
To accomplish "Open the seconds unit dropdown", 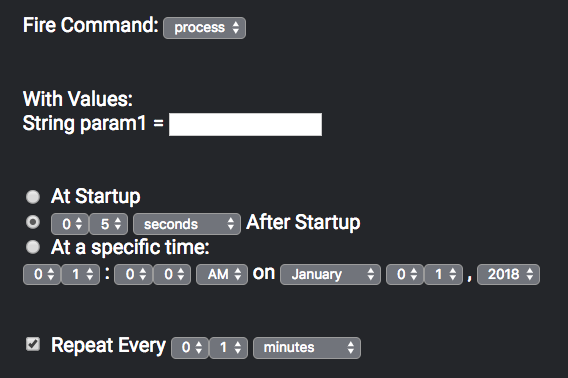I will point(187,224).
